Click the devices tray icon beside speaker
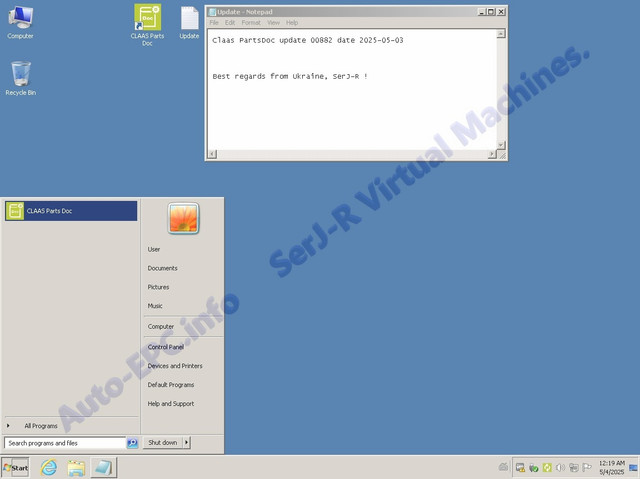 point(573,468)
